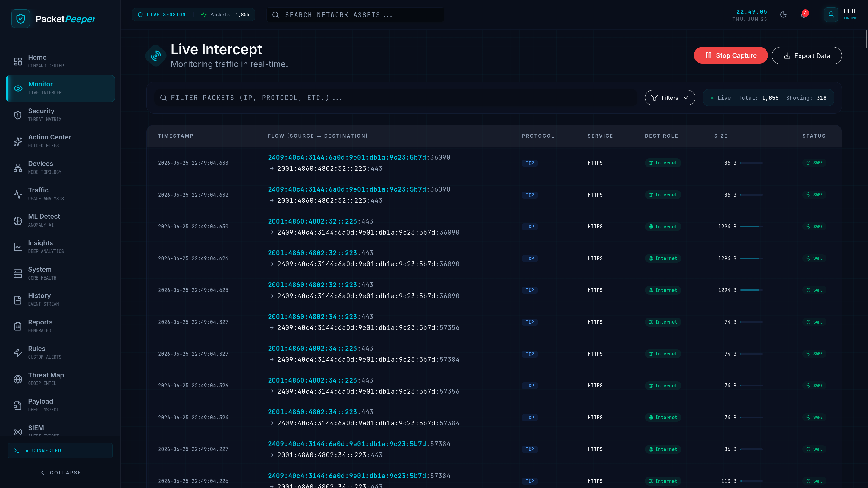868x488 pixels.
Task: Collapse the sidebar
Action: click(x=61, y=473)
